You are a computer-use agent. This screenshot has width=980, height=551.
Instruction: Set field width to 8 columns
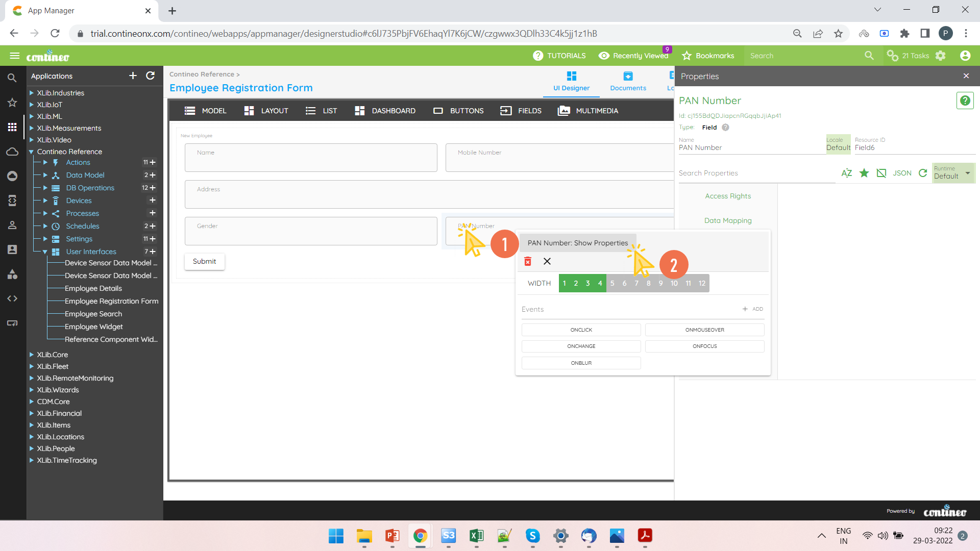tap(648, 283)
